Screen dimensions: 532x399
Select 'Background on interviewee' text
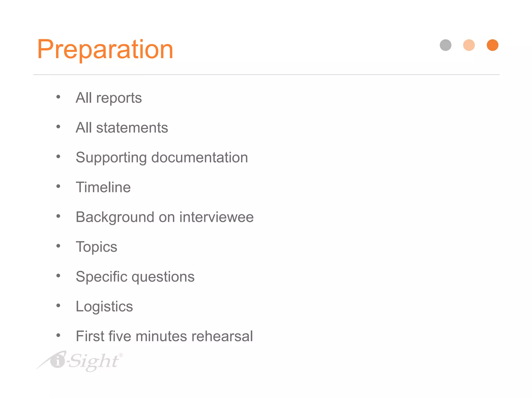click(x=165, y=217)
